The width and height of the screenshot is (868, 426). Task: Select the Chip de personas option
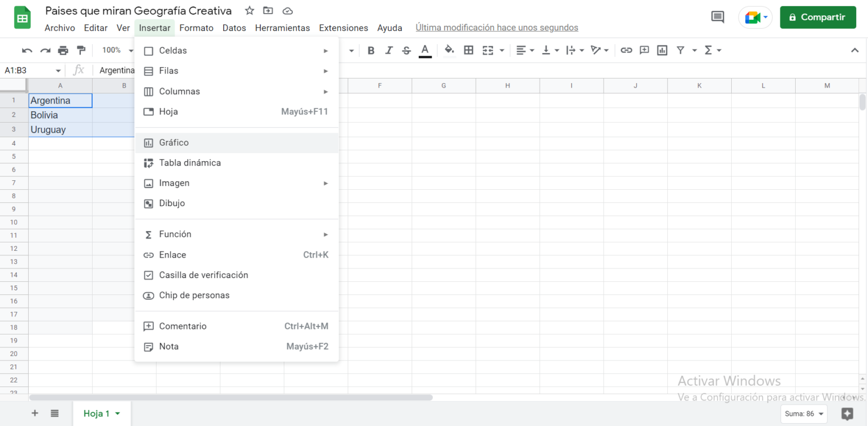tap(194, 295)
